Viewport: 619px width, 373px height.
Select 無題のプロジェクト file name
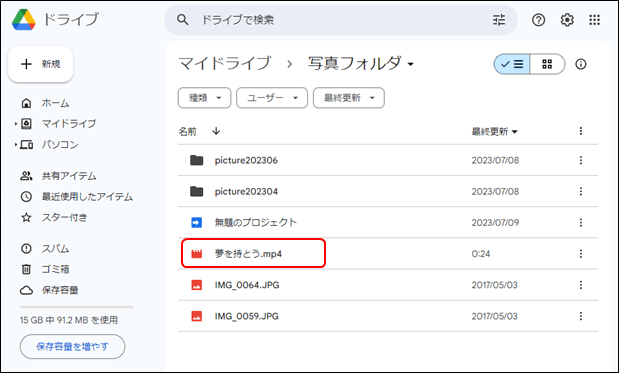[x=256, y=223]
